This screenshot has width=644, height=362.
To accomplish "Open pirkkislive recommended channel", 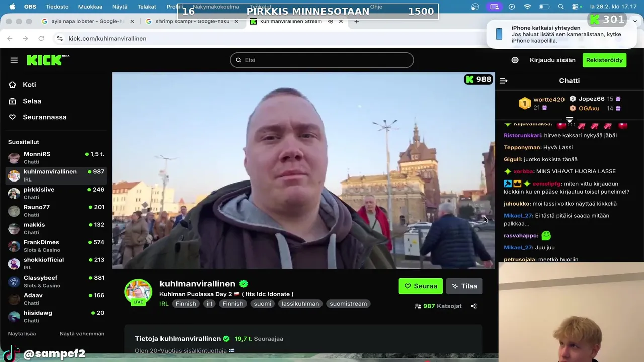I will click(56, 193).
